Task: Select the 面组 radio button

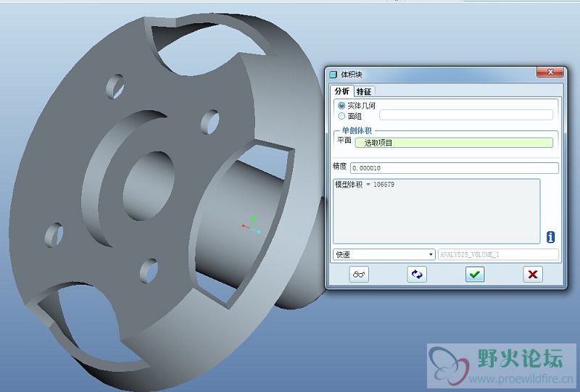Action: [x=341, y=116]
